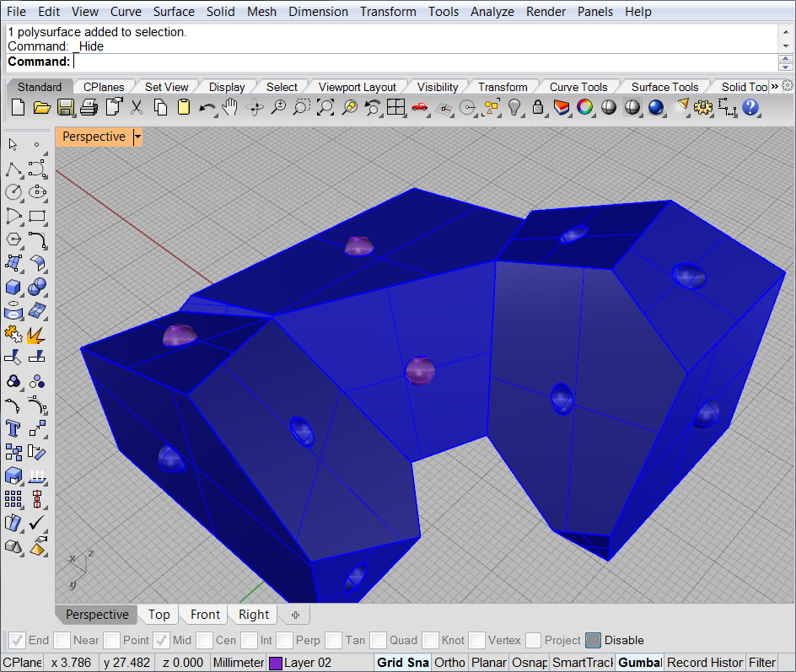Click the purple Layer 02 color swatch
This screenshot has height=672, width=796.
tap(275, 663)
